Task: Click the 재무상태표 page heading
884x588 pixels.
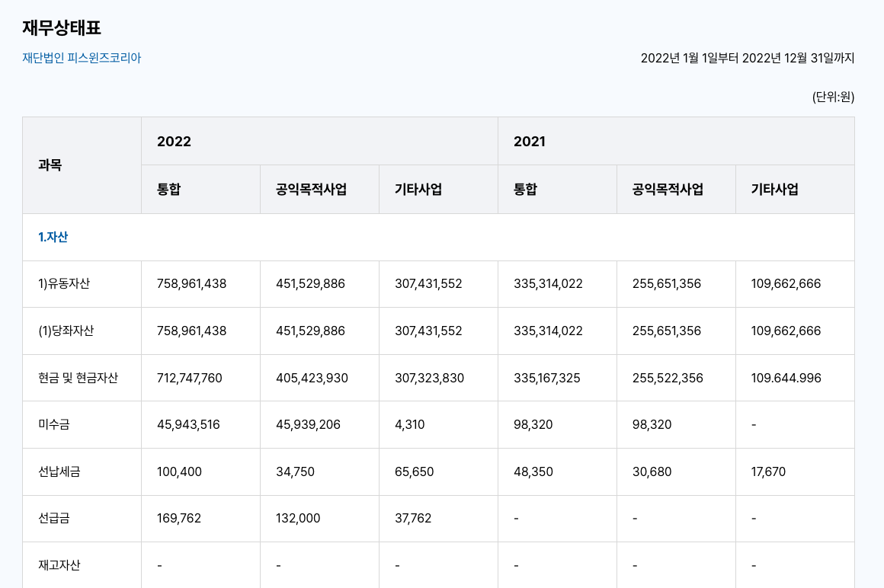Action: click(62, 28)
